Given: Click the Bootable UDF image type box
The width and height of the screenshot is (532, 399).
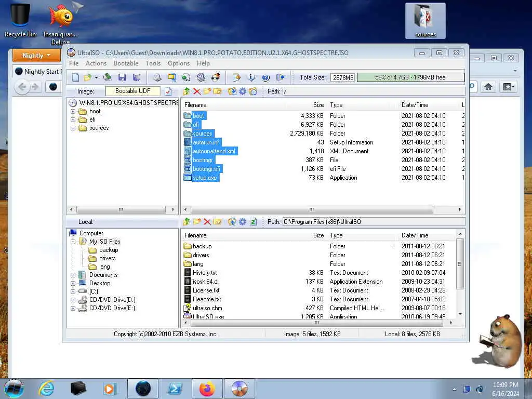Looking at the screenshot, I should (132, 91).
